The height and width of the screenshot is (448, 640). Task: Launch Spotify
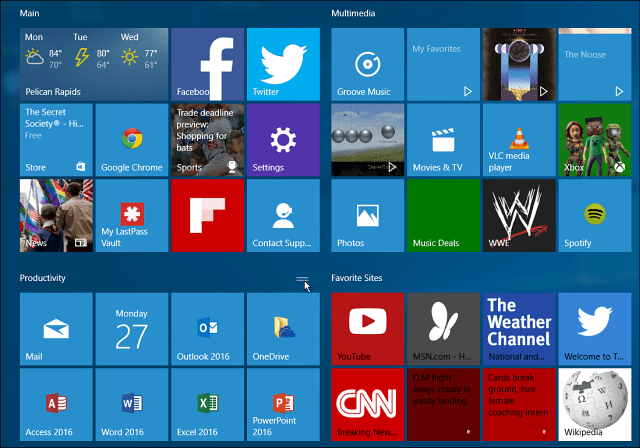595,215
